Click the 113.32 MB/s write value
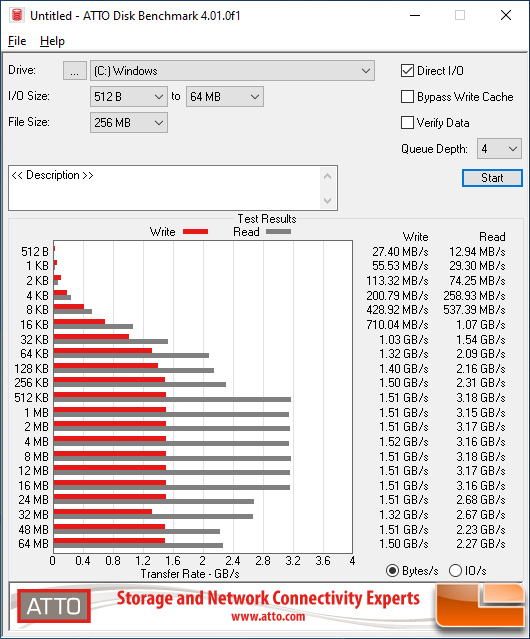 [397, 281]
